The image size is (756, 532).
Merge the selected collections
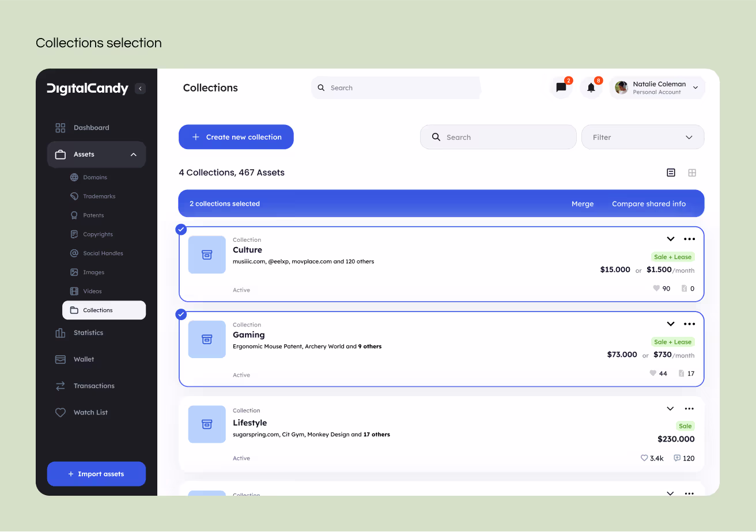click(583, 203)
